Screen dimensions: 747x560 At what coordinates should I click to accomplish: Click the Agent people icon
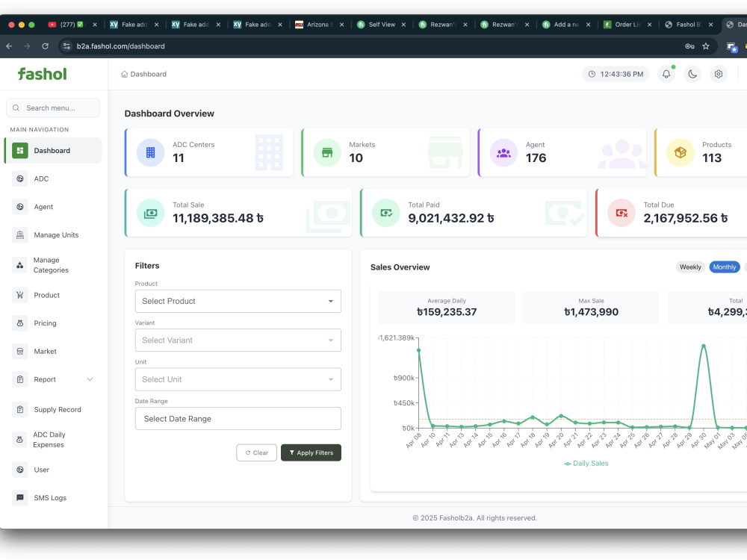point(503,152)
